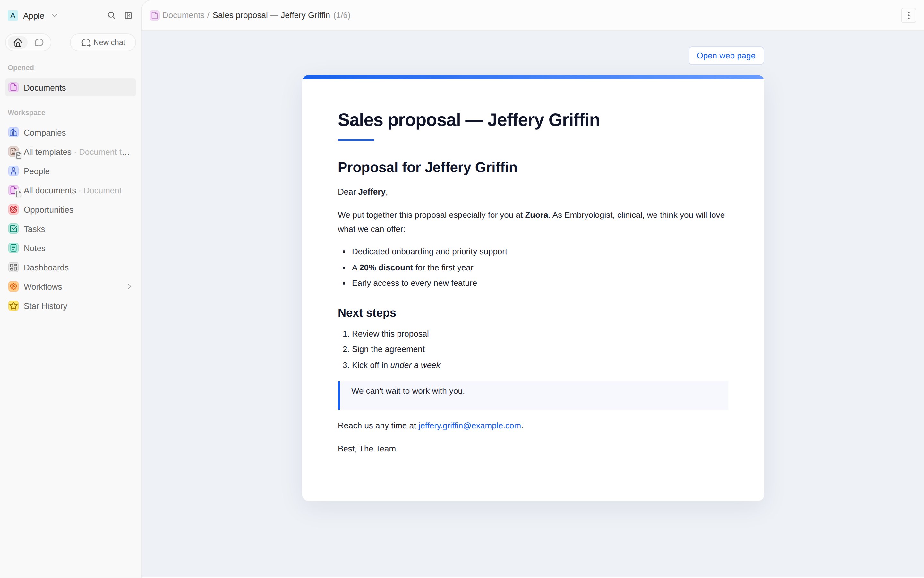Click the '20% discount' bullet
924x578 pixels.
point(412,267)
